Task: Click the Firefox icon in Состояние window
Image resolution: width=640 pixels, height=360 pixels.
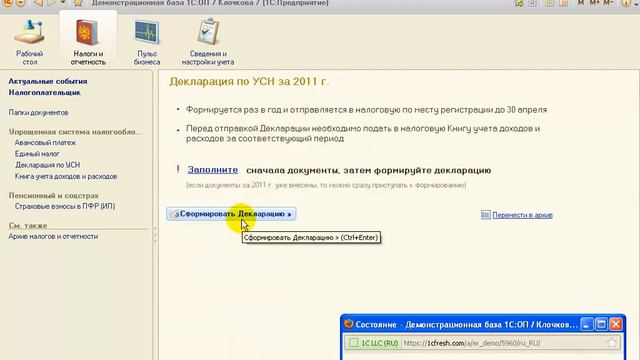Action: click(x=348, y=324)
